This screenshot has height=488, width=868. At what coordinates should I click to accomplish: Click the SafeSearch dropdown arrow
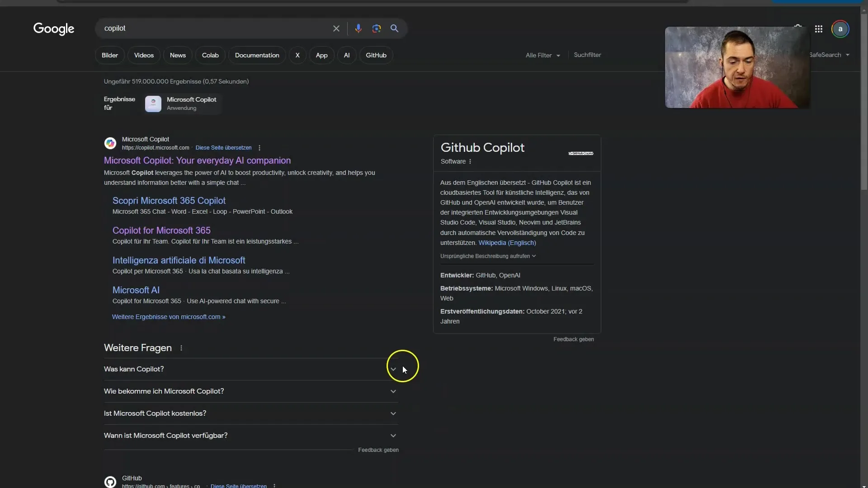click(848, 55)
